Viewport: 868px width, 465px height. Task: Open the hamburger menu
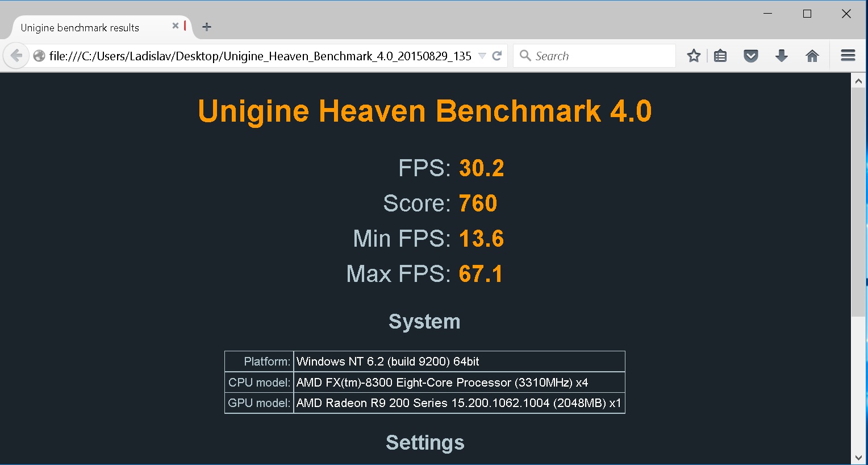[x=848, y=56]
